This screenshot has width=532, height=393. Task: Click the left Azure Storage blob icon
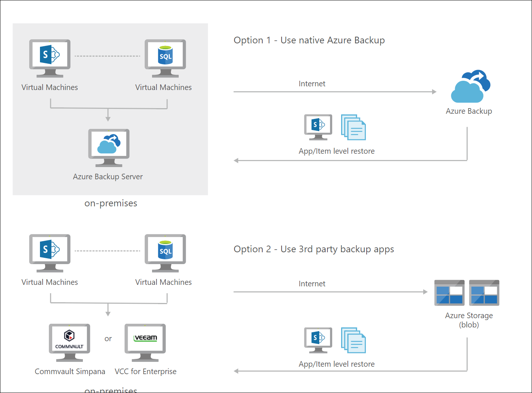(x=449, y=293)
